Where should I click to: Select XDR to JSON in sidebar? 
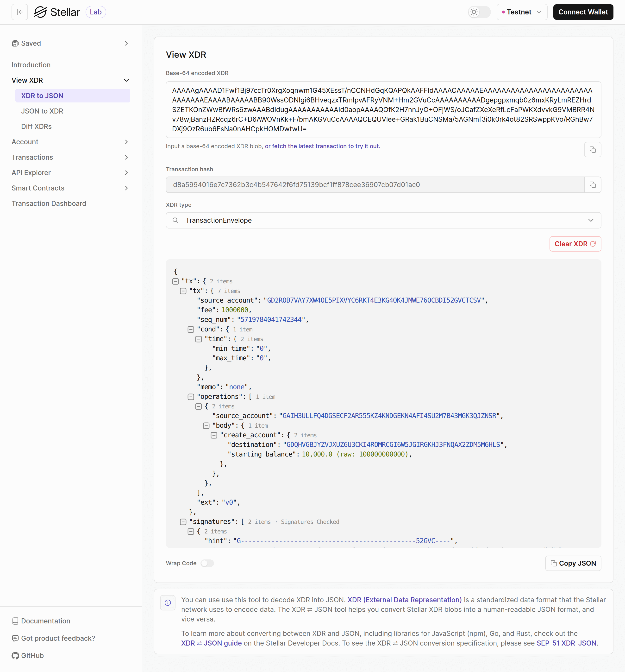42,96
